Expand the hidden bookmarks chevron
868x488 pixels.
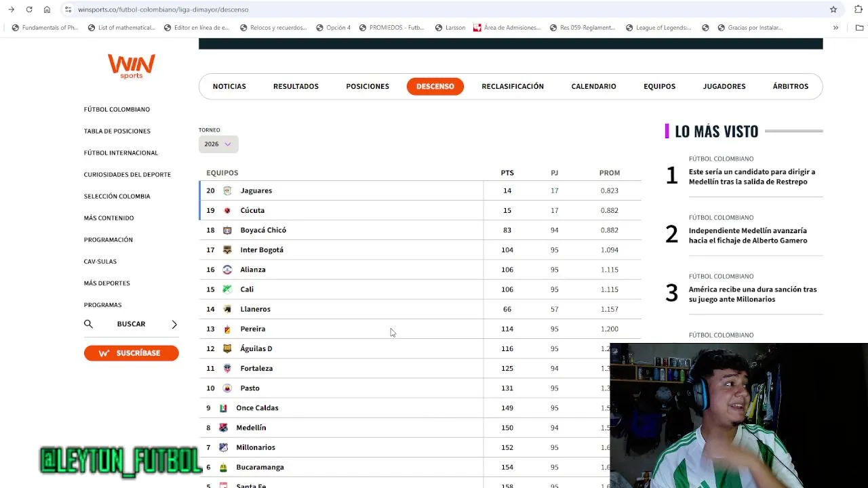tap(835, 28)
